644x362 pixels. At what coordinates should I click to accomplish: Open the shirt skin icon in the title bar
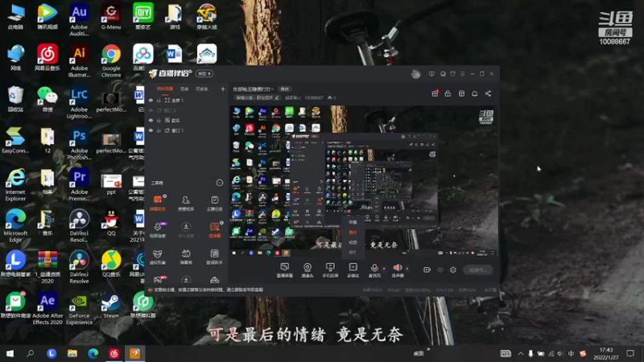click(452, 74)
